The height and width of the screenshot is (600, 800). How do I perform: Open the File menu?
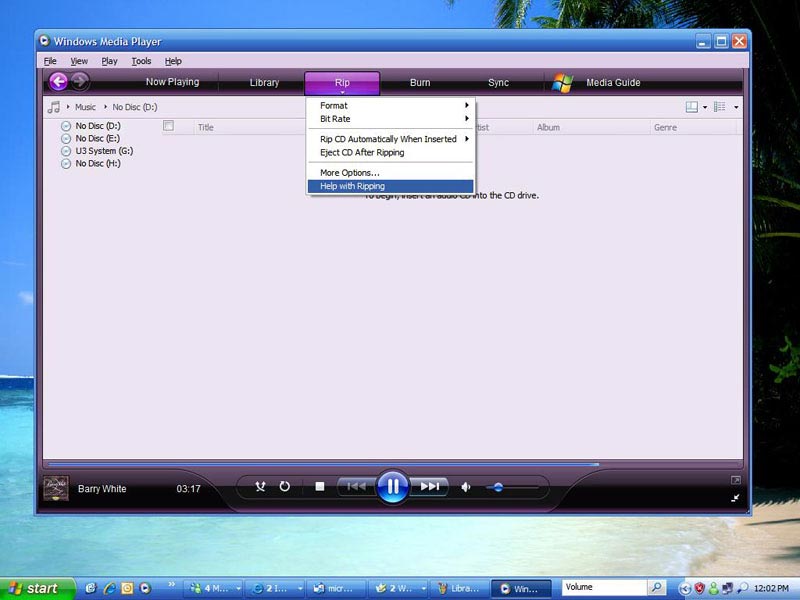click(x=50, y=61)
